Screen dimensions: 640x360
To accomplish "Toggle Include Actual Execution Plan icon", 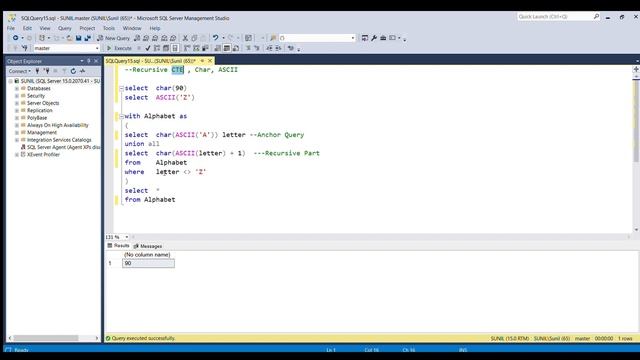I will [x=187, y=48].
